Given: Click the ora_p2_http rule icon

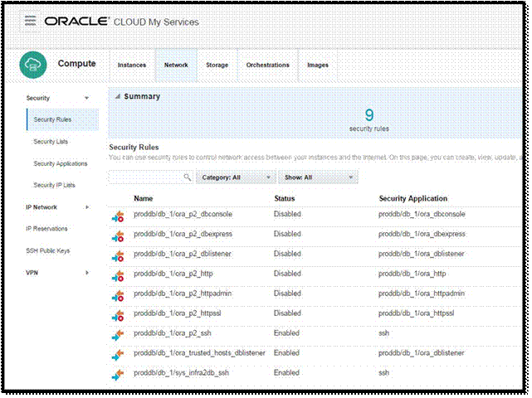Looking at the screenshot, I should (118, 274).
